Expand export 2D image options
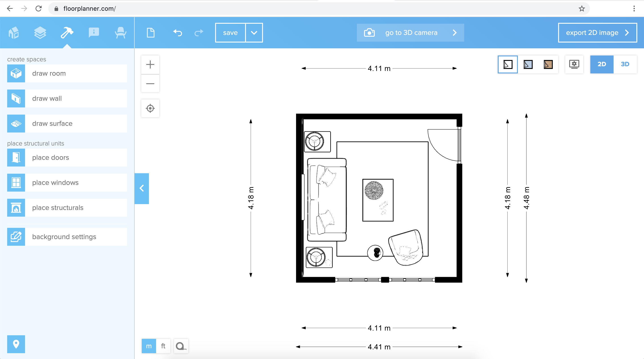 (597, 33)
